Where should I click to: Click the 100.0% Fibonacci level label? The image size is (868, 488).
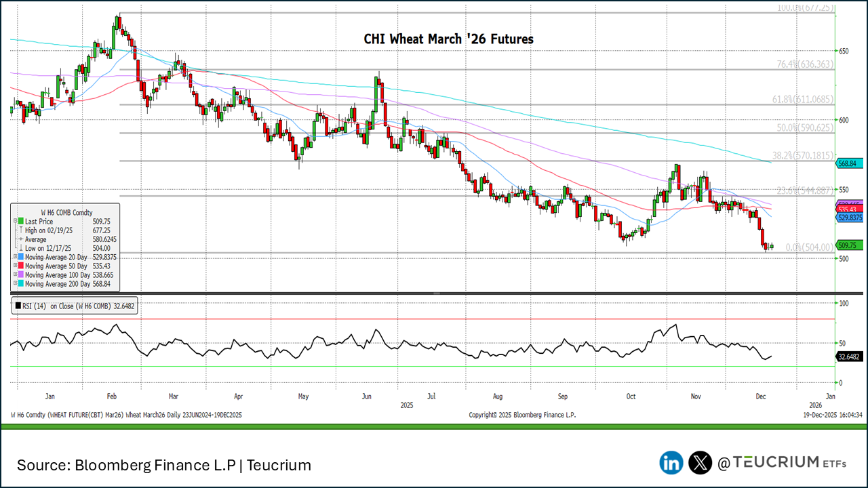804,7
